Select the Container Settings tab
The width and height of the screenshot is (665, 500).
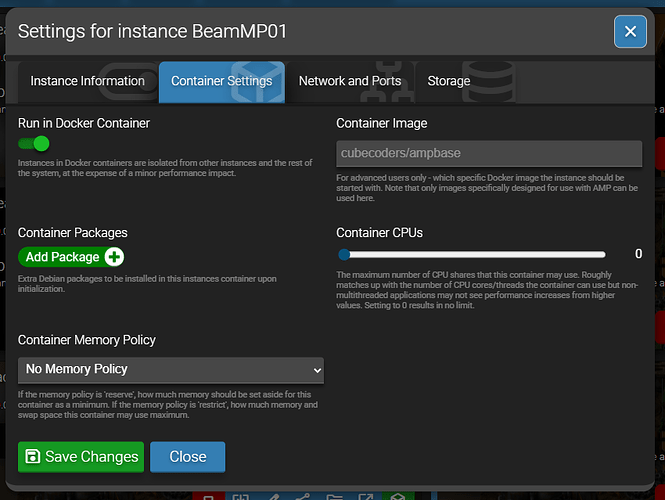221,81
